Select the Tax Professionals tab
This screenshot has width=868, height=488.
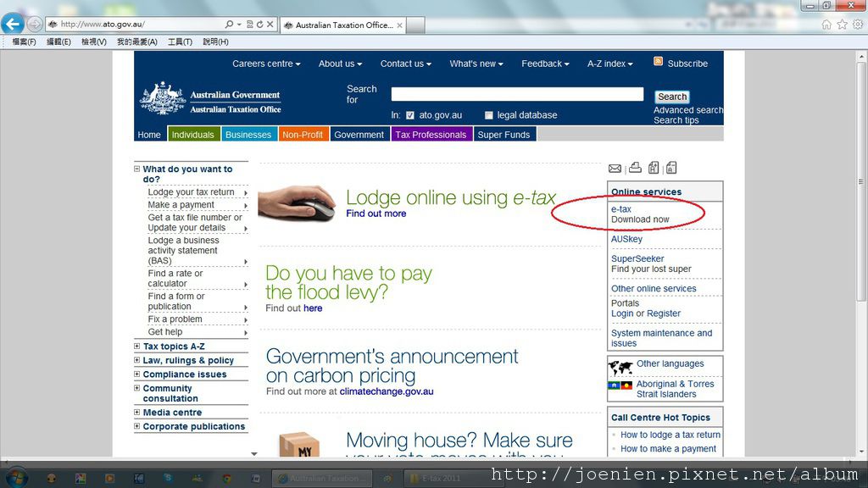point(431,135)
